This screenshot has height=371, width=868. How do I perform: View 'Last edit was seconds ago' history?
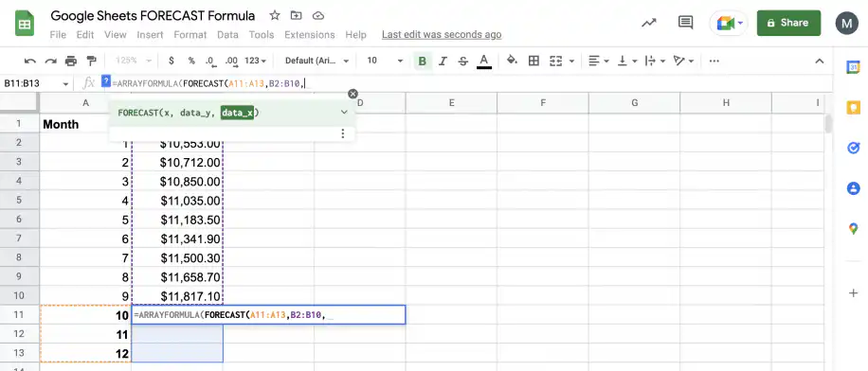click(x=442, y=35)
